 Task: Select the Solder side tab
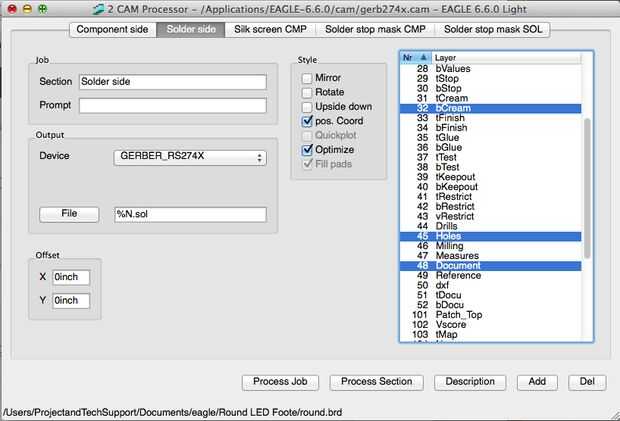pos(191,30)
